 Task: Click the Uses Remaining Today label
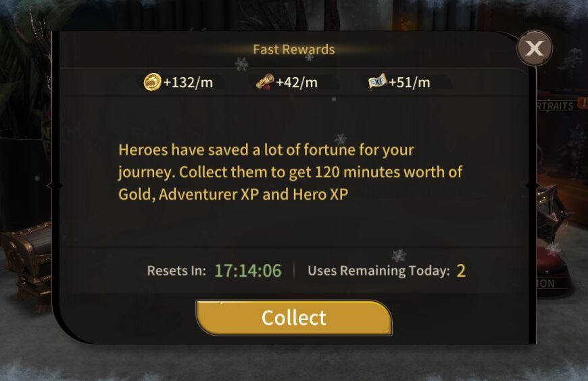378,271
